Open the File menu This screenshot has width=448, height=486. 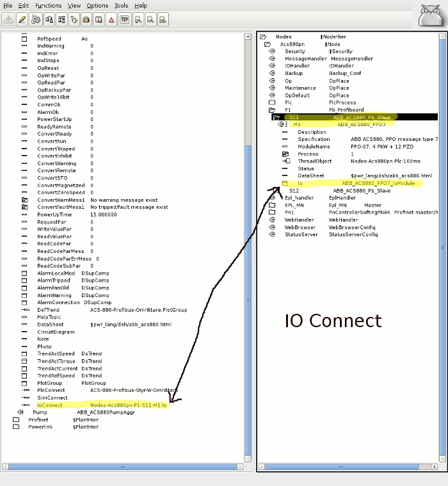tap(8, 6)
